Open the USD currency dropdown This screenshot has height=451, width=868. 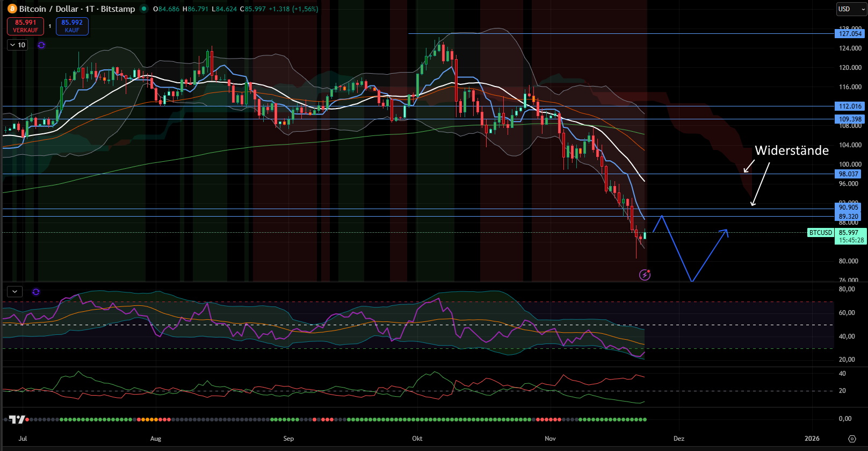click(851, 9)
